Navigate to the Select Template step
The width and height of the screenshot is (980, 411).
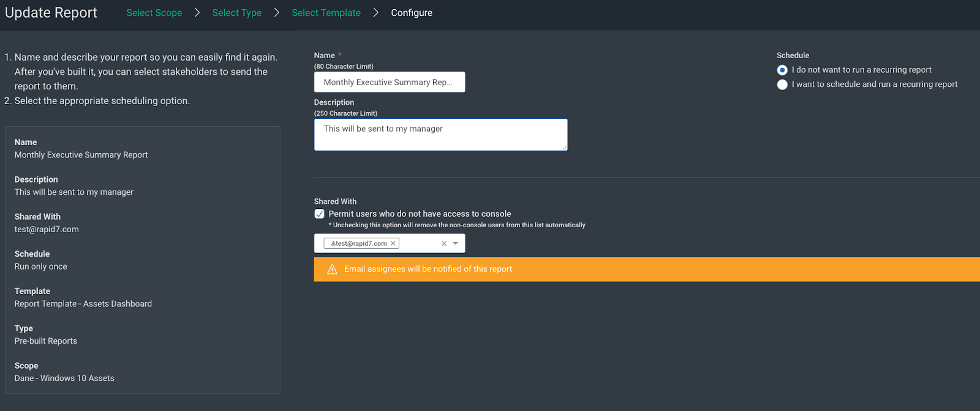click(326, 13)
